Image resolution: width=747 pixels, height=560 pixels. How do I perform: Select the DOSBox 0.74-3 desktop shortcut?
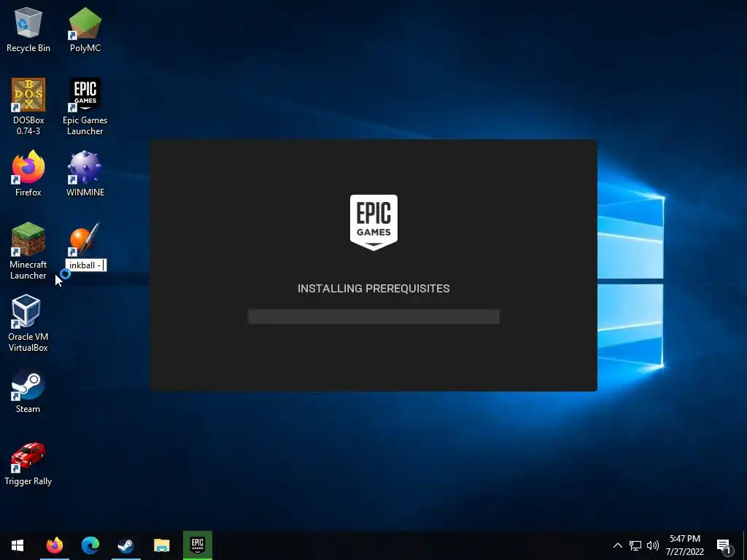[x=28, y=106]
